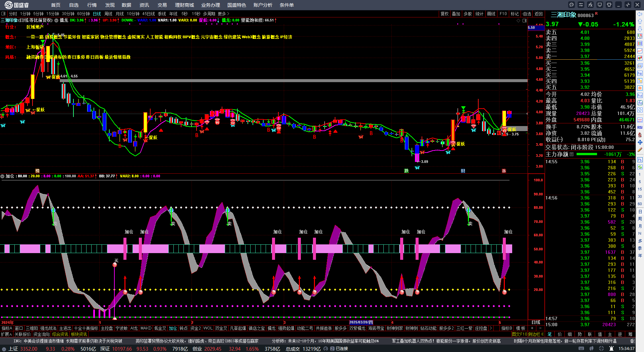Image resolution: width=644 pixels, height=352 pixels.
Task: Click the blue back arrow in right sidebar
Action: point(640,14)
